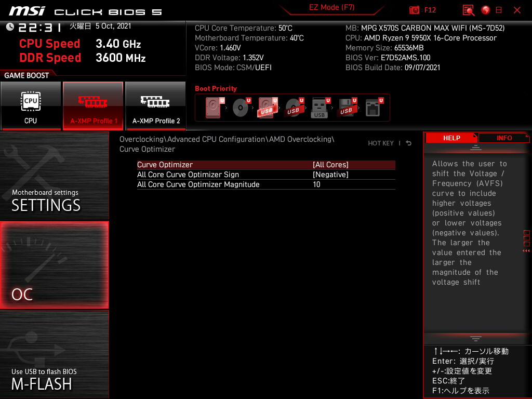Click the date '5 Oct, 2021'
Viewport: 532px width, 399px height.
tap(113, 26)
